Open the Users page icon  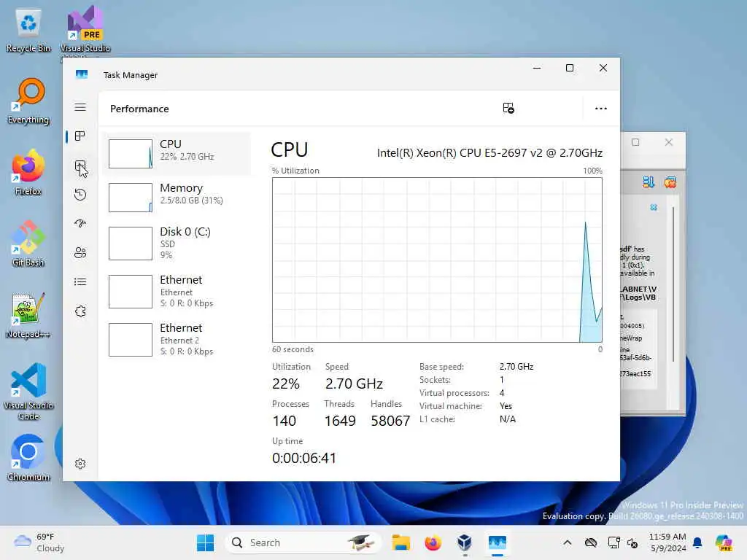click(80, 253)
